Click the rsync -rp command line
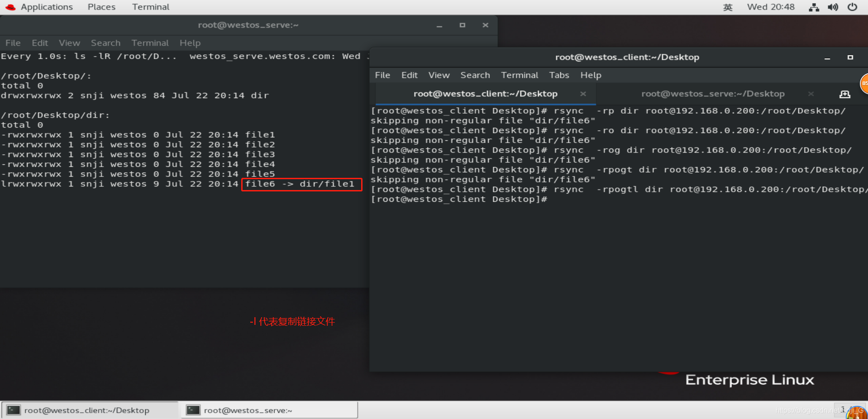Image resolution: width=868 pixels, height=419 pixels. pos(608,111)
